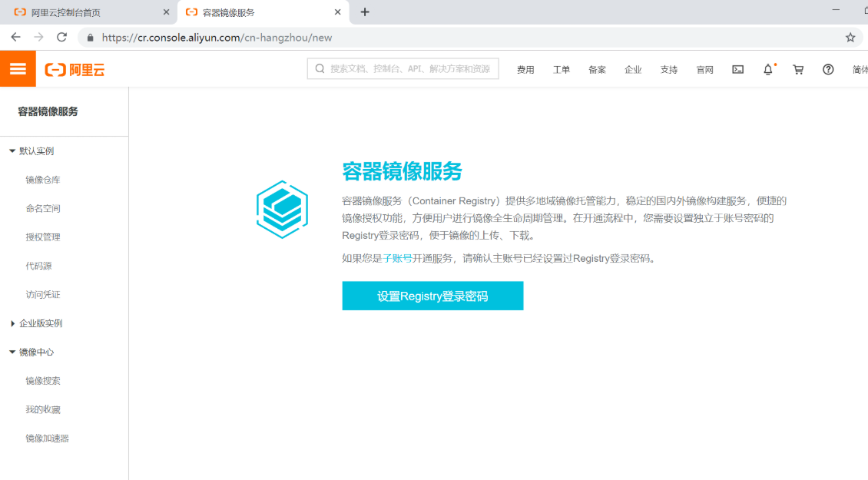The image size is (868, 480).
Task: Refresh the page with the reload icon
Action: (x=61, y=36)
